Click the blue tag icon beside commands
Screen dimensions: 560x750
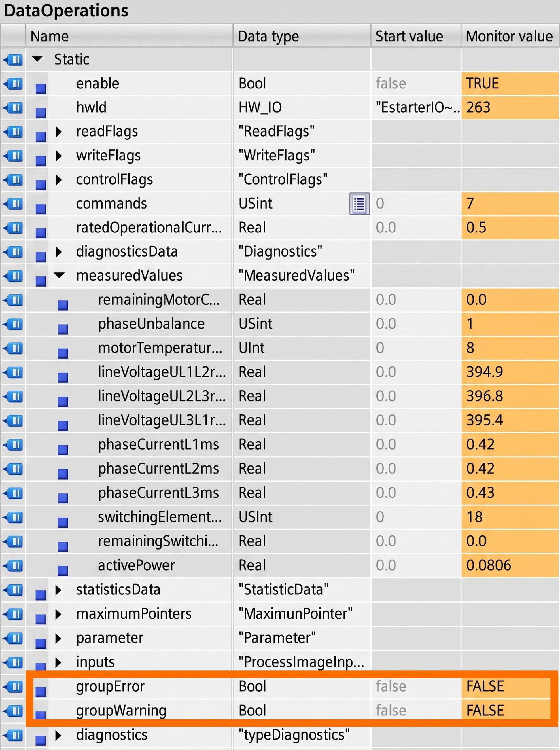click(41, 209)
